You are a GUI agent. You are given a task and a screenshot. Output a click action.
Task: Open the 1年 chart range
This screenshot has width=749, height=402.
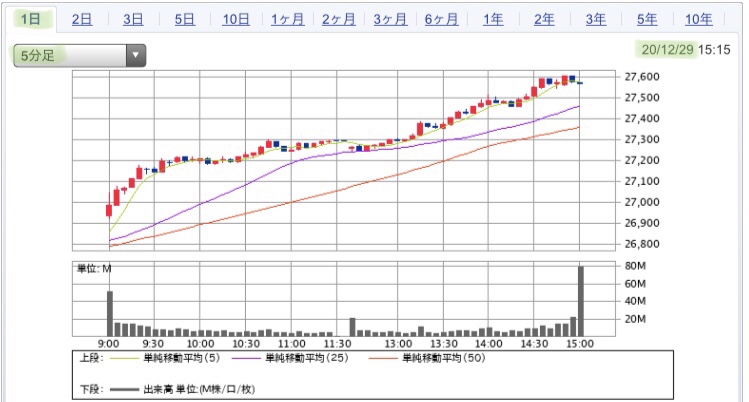pos(493,20)
